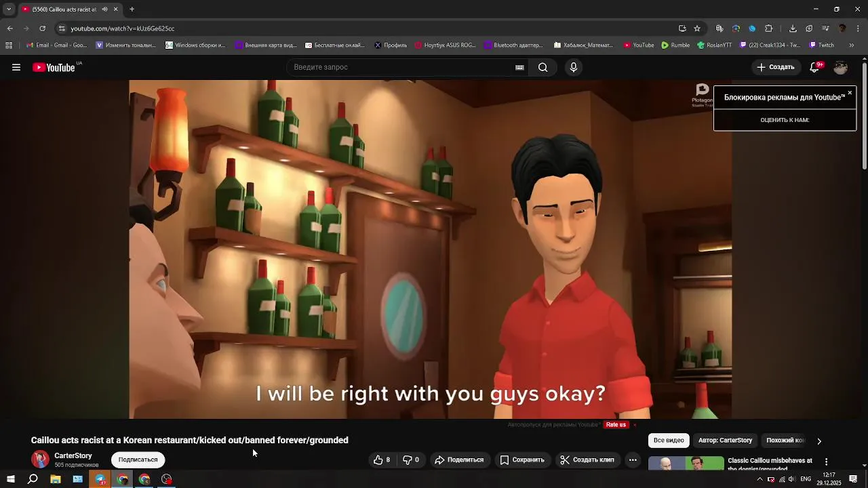Click the video player to pause
Viewport: 868px width, 488px height.
tap(431, 249)
